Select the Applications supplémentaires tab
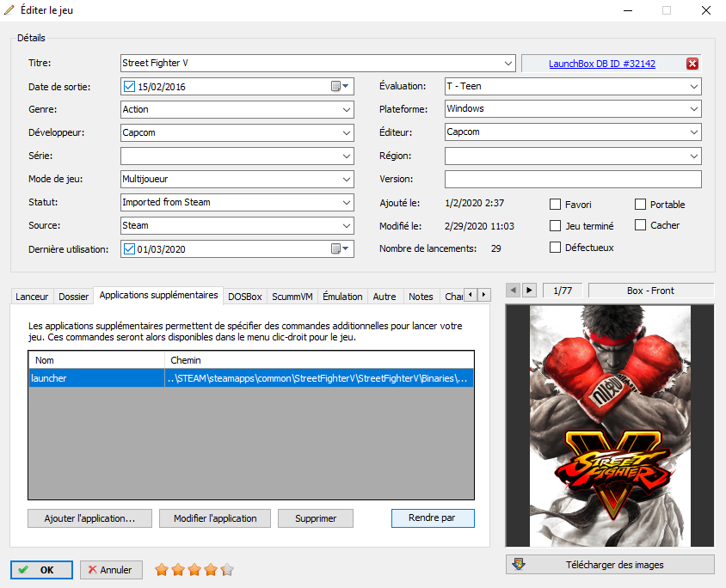The height and width of the screenshot is (588, 726). click(158, 295)
